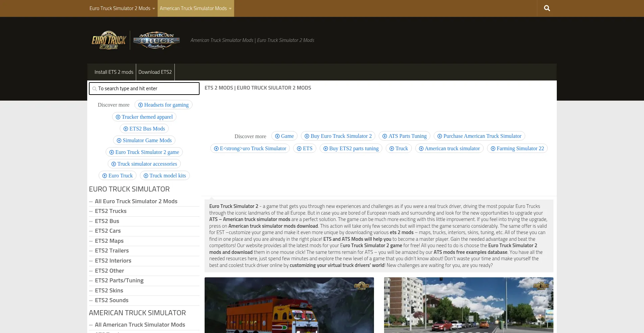Click the arrow icon beside ATS Parts Tuning
The image size is (644, 333).
click(x=385, y=136)
